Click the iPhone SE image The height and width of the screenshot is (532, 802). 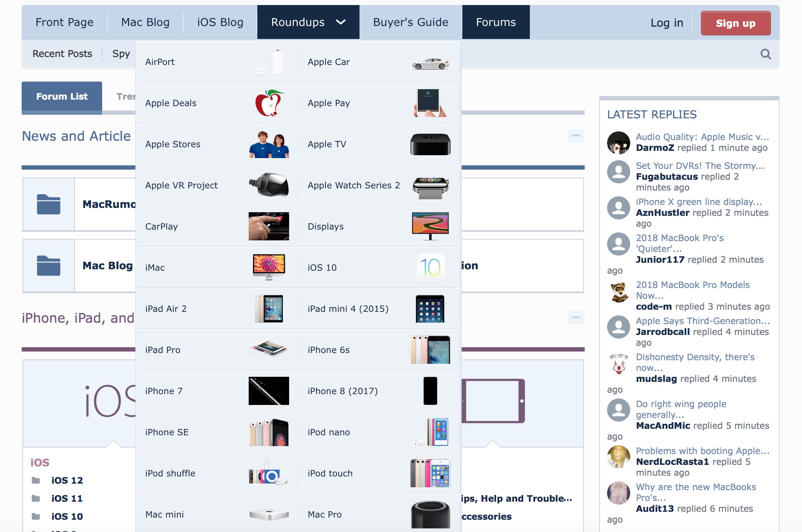click(269, 432)
